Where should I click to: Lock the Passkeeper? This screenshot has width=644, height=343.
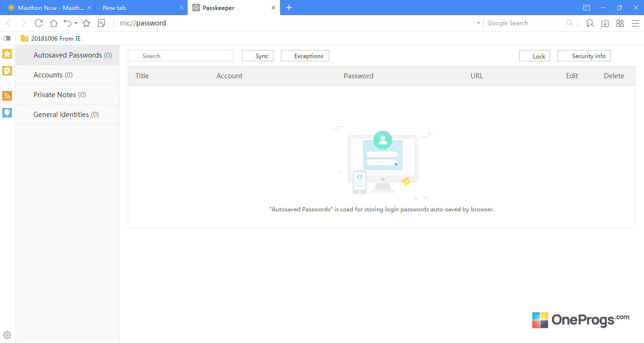coord(535,56)
